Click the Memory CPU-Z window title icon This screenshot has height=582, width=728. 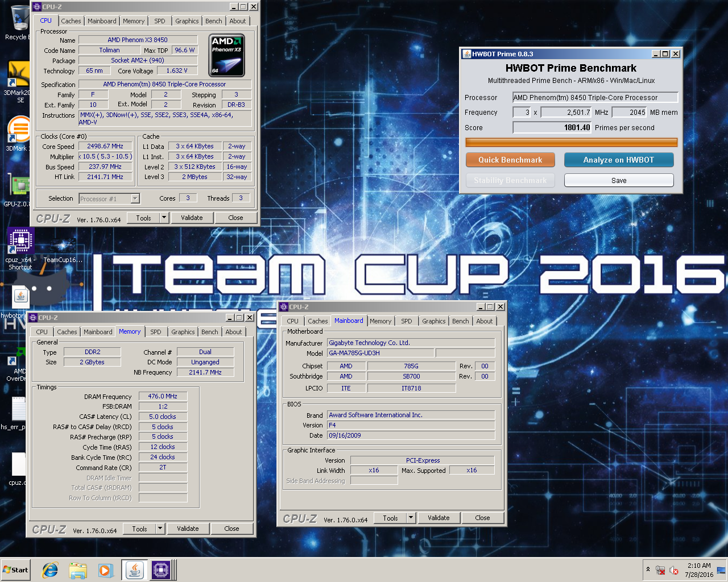pos(33,318)
